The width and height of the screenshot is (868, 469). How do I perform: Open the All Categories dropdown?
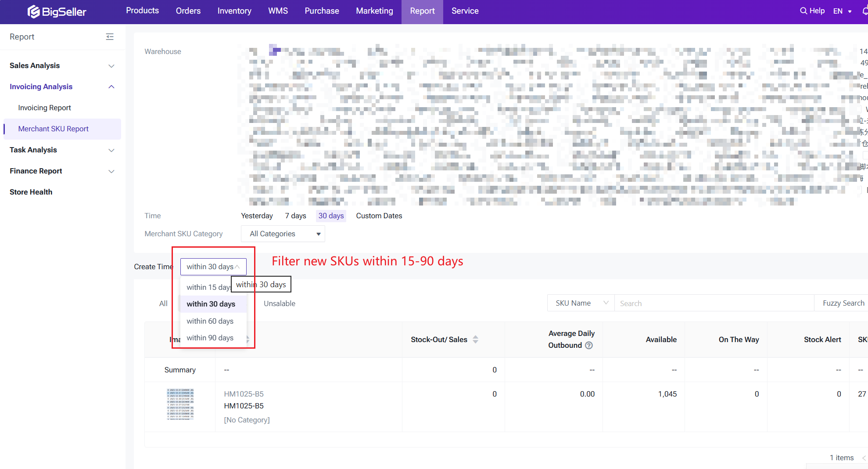pos(283,234)
